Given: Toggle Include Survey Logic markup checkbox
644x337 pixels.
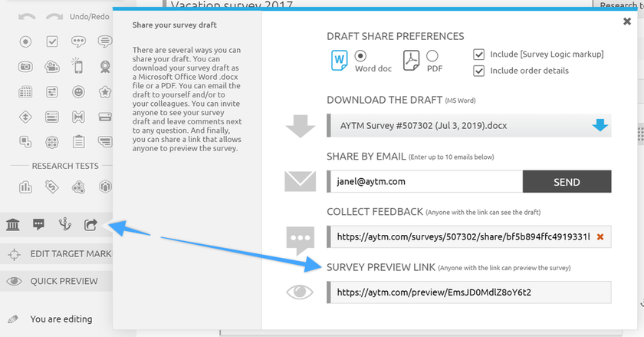Looking at the screenshot, I should 479,55.
